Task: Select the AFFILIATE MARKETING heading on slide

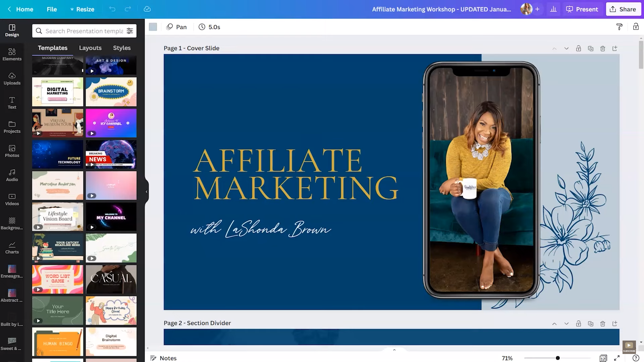Action: (x=296, y=174)
